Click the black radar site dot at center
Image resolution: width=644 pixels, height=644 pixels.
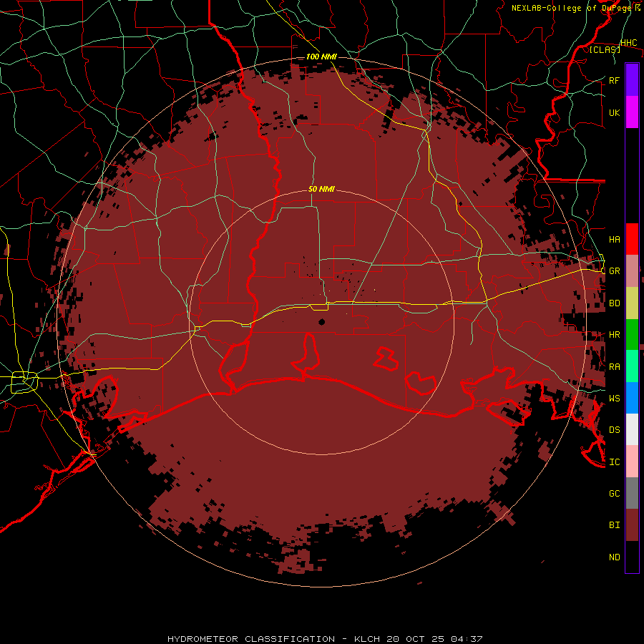(321, 322)
